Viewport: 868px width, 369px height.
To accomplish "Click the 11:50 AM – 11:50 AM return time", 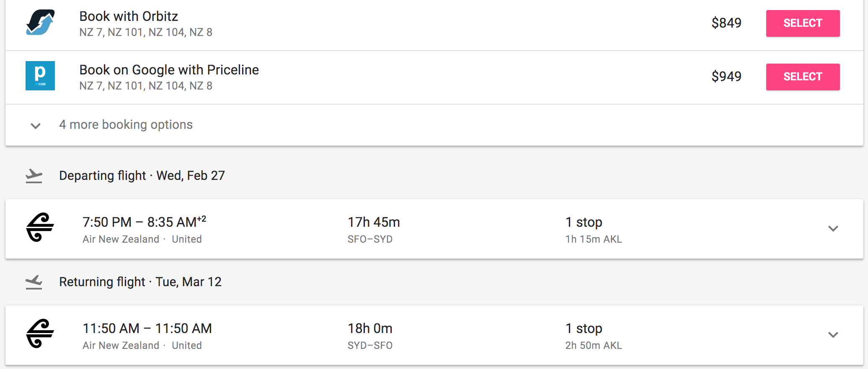I will [x=147, y=328].
